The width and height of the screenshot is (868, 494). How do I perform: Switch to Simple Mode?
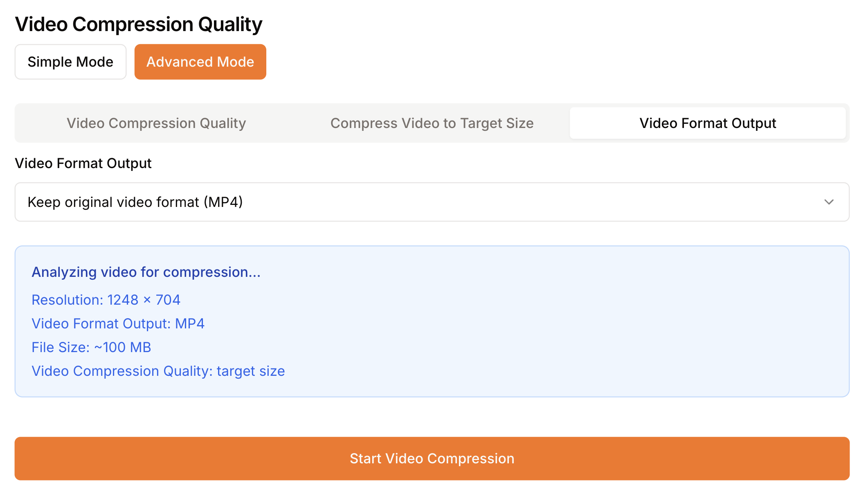(70, 62)
